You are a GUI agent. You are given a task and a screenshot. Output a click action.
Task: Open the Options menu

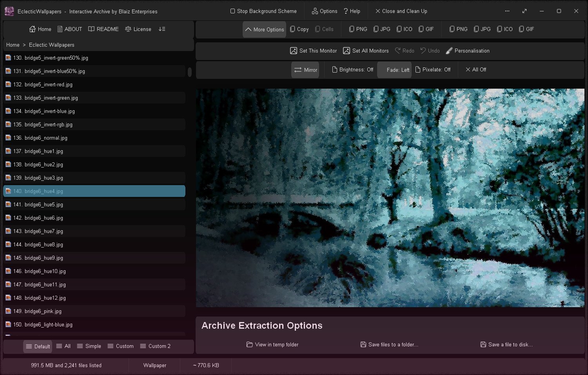325,11
